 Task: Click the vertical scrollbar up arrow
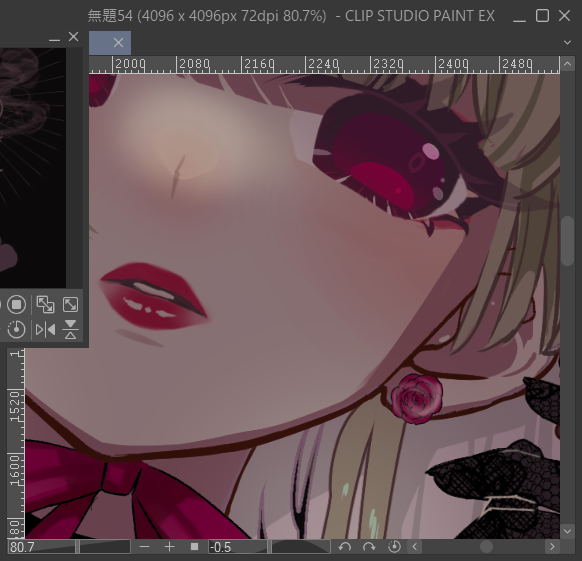tap(567, 64)
